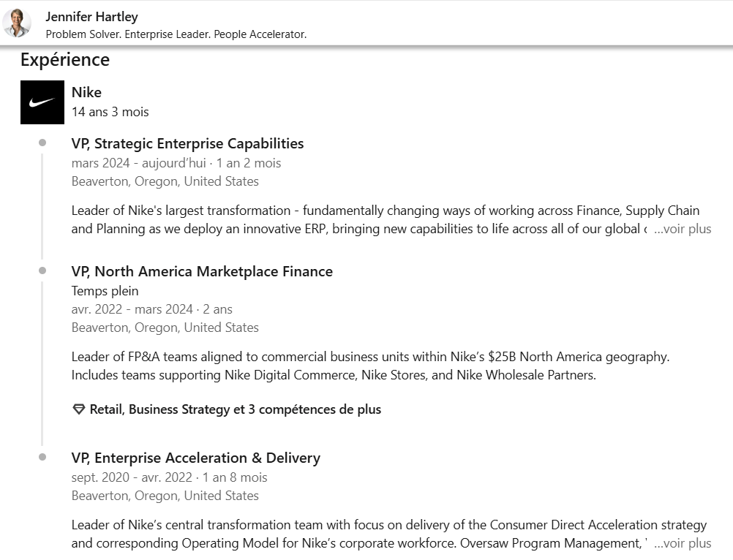Click VP, Strategic Enterprise Capabilities title
This screenshot has width=733, height=560.
[x=187, y=143]
